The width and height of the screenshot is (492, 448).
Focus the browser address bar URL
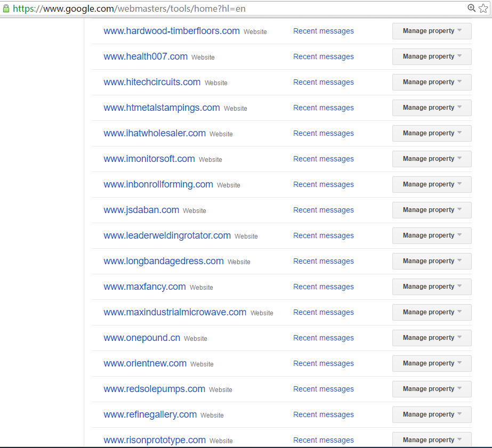click(x=129, y=9)
